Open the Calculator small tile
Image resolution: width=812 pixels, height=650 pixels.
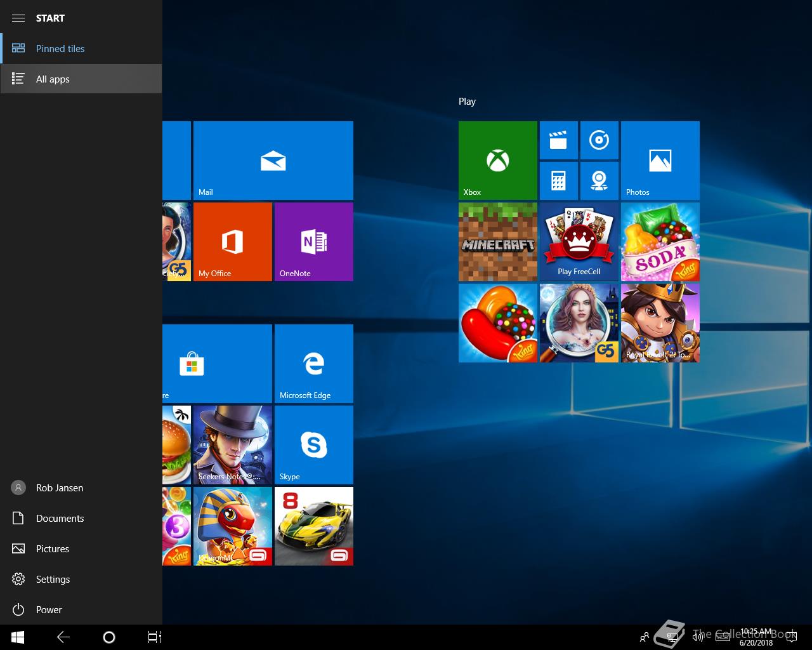pos(559,181)
